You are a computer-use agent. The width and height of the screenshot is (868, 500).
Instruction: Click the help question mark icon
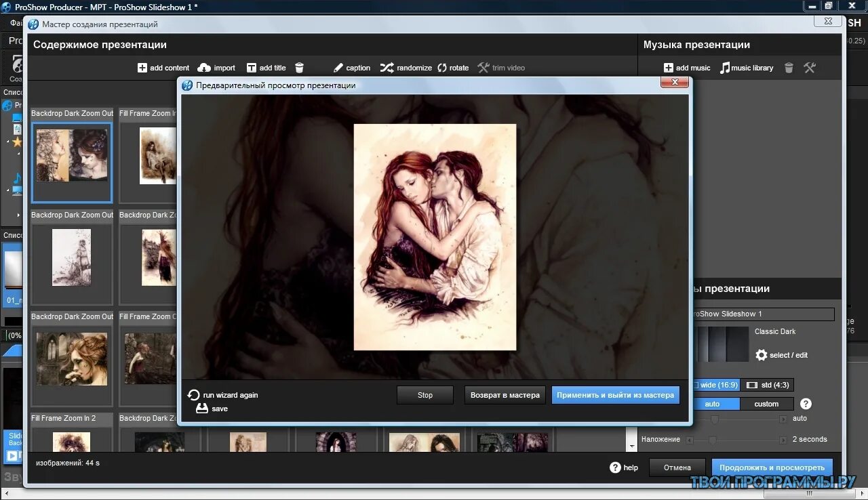pyautogui.click(x=615, y=467)
